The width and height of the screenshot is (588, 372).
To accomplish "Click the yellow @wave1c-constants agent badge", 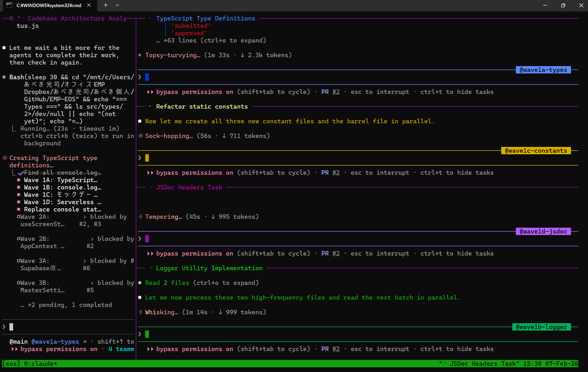I will (536, 150).
